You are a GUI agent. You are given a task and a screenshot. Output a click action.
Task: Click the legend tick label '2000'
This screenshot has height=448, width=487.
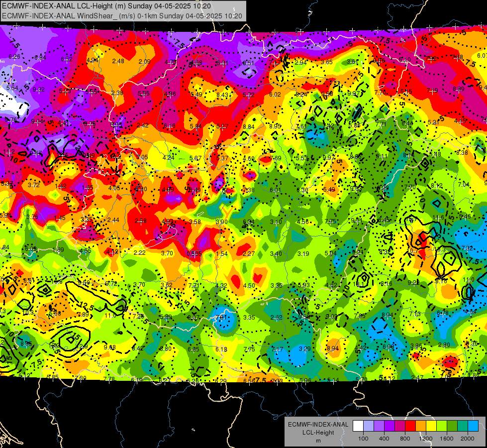(x=467, y=439)
